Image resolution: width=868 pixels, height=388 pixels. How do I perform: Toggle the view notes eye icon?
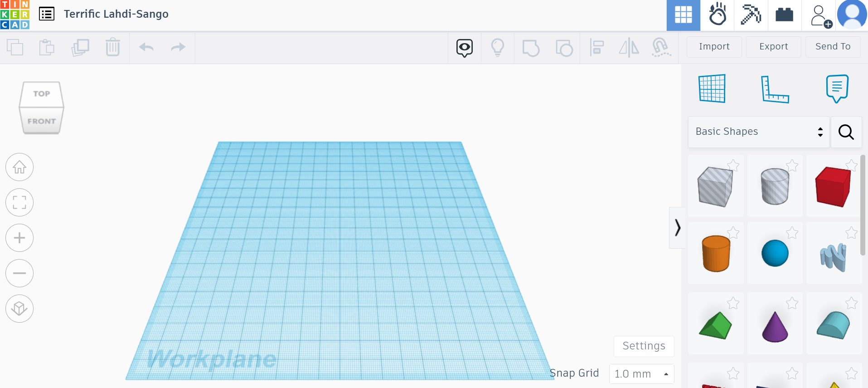click(465, 48)
